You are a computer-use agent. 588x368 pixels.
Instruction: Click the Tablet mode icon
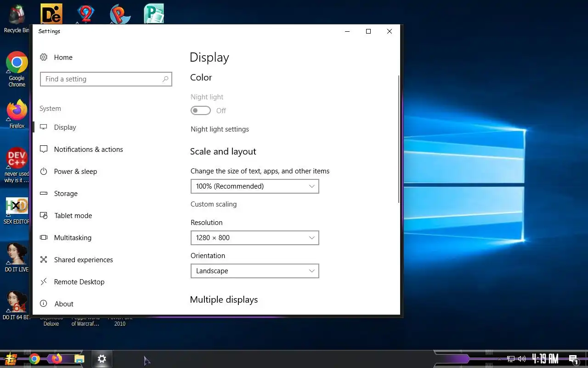click(44, 215)
